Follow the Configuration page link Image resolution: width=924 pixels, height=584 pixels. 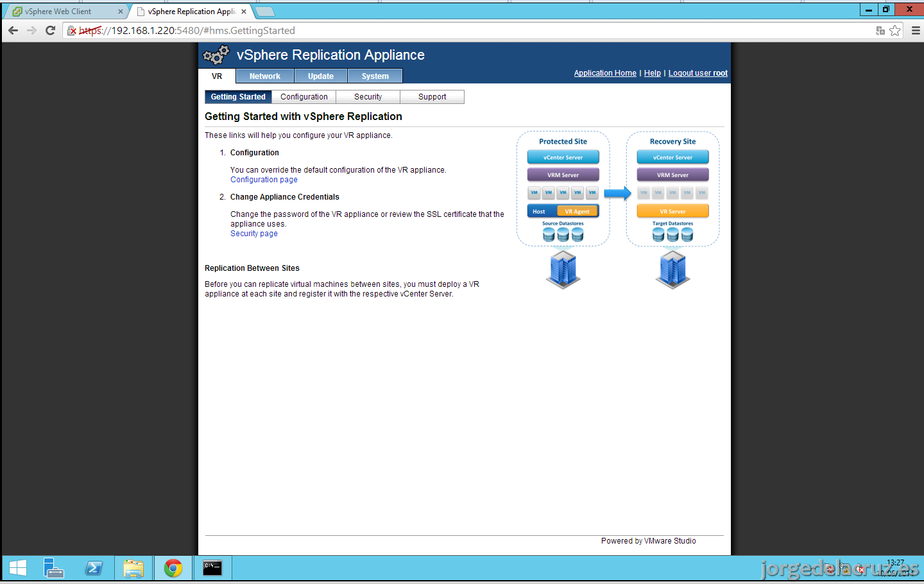coord(264,180)
